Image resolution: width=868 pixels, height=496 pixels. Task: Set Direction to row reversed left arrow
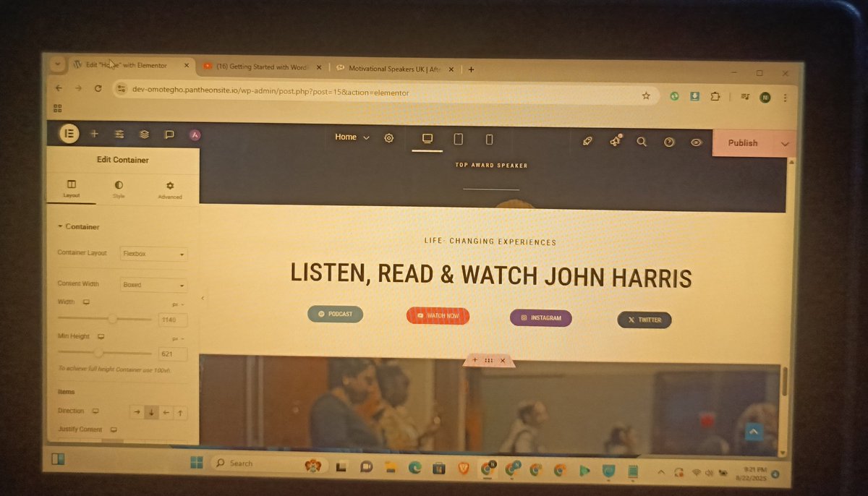click(166, 413)
